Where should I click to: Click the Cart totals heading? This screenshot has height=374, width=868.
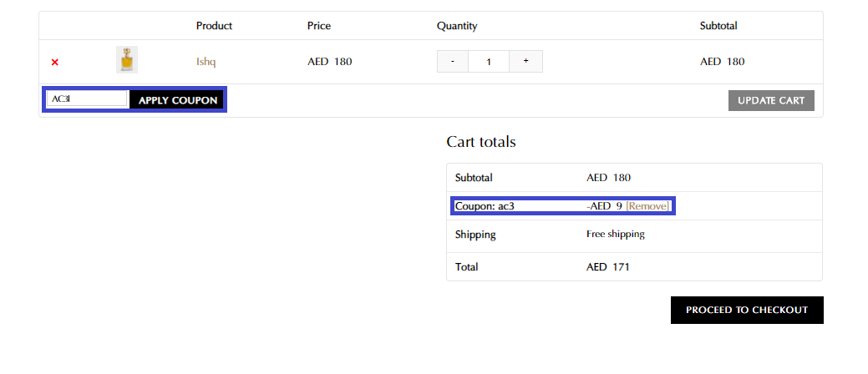pos(481,142)
